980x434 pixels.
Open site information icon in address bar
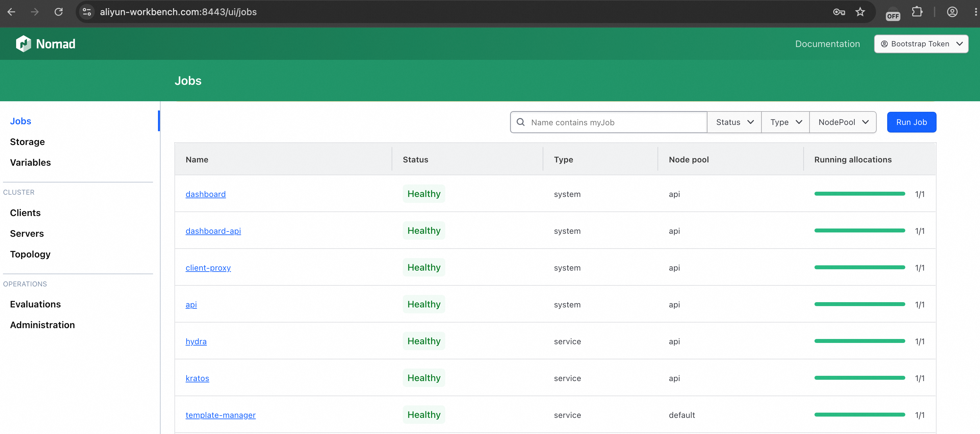87,12
